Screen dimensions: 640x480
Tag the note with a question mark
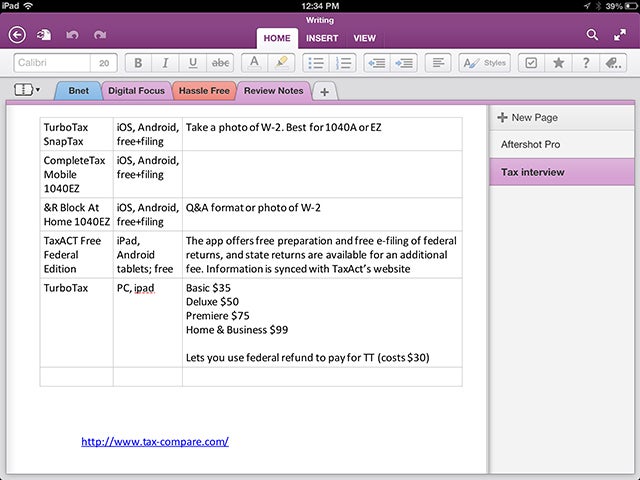(x=586, y=63)
